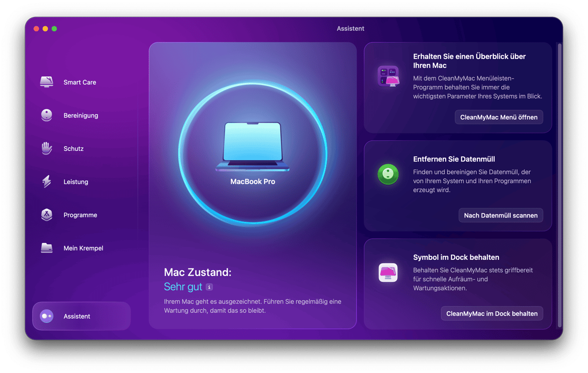Select the Mein Krempel folder icon
This screenshot has width=588, height=373.
[47, 248]
